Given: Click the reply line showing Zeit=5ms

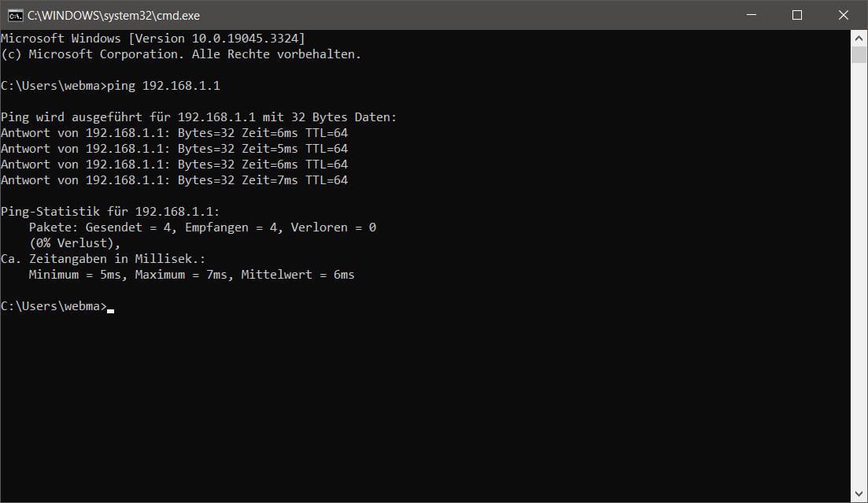Looking at the screenshot, I should tap(174, 149).
